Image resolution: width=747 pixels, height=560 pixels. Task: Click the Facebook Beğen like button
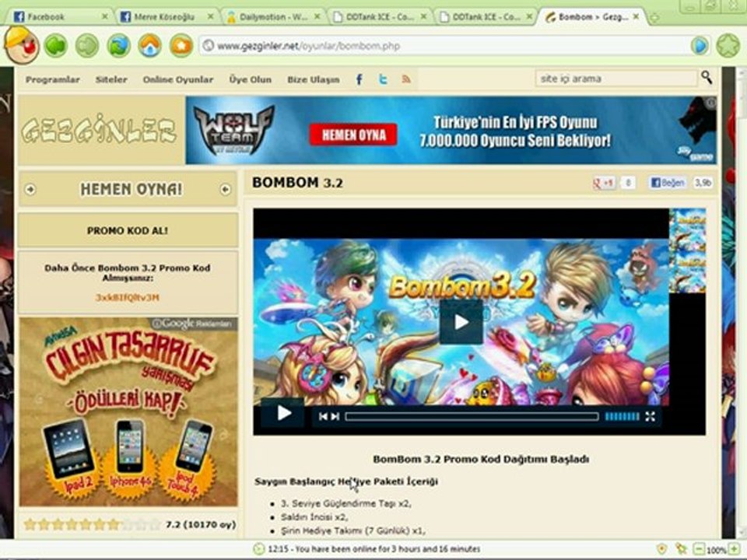(668, 183)
